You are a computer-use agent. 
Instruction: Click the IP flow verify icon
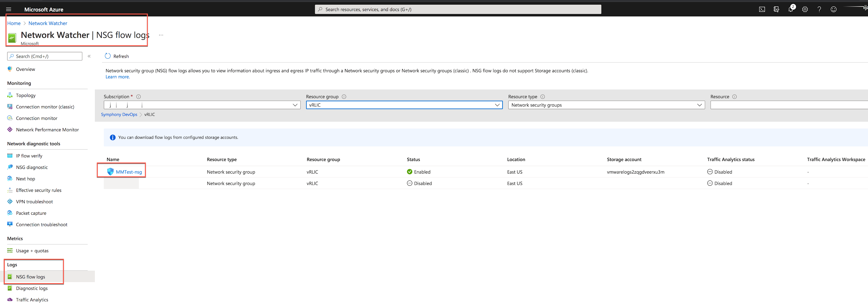tap(10, 156)
